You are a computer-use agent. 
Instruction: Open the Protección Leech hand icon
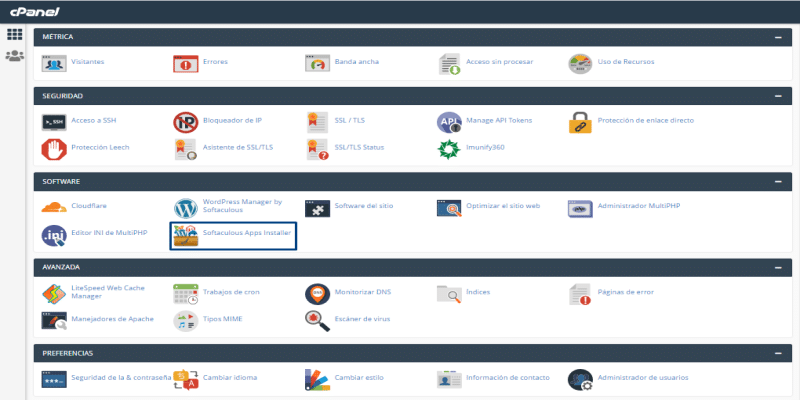tap(54, 149)
